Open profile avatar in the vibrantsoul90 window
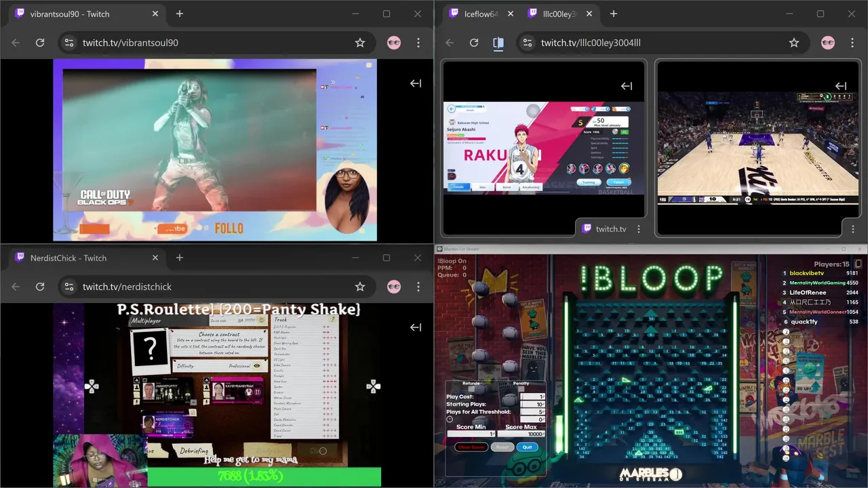The image size is (868, 488). [x=394, y=43]
